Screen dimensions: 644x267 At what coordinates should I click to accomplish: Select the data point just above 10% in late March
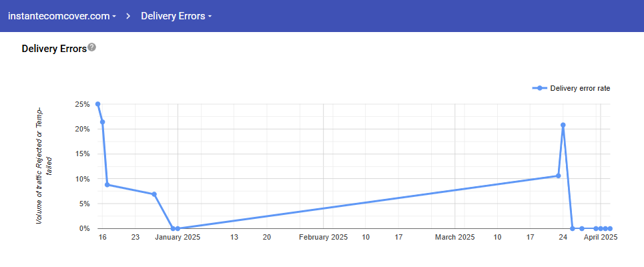(558, 176)
